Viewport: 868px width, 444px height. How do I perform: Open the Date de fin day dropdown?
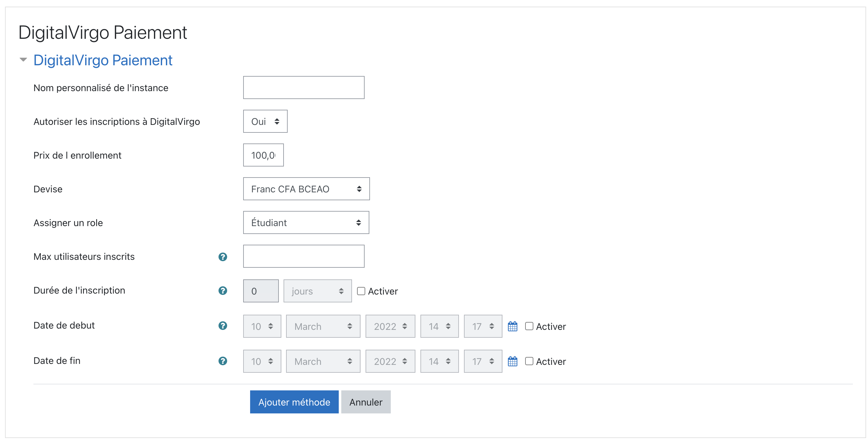coord(262,361)
